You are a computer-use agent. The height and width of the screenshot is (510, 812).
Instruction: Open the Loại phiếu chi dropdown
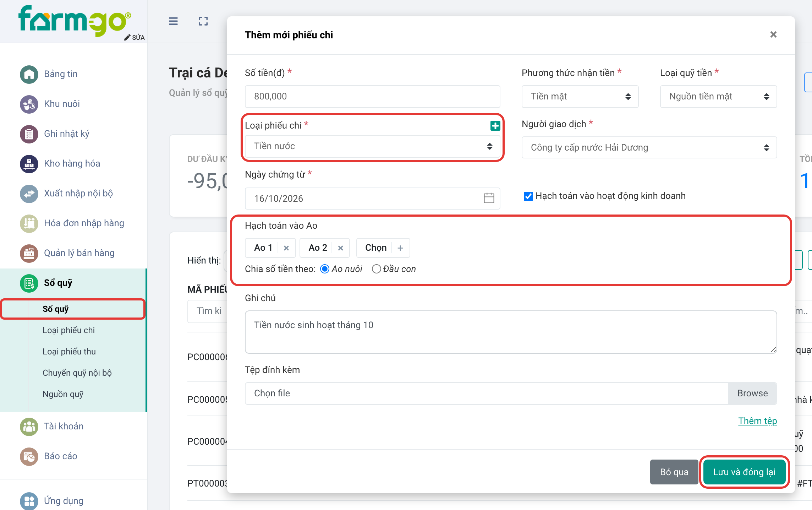tap(372, 146)
